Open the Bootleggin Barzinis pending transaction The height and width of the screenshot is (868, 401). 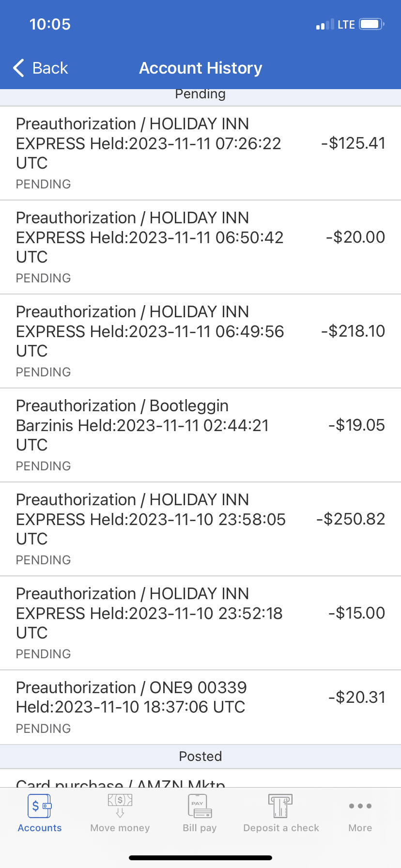[200, 435]
